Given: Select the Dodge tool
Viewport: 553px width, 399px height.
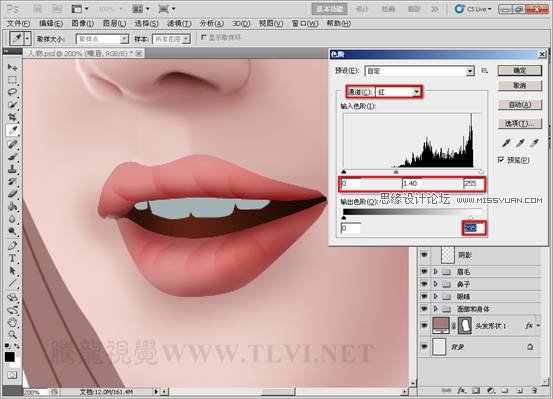Looking at the screenshot, I should click(12, 231).
